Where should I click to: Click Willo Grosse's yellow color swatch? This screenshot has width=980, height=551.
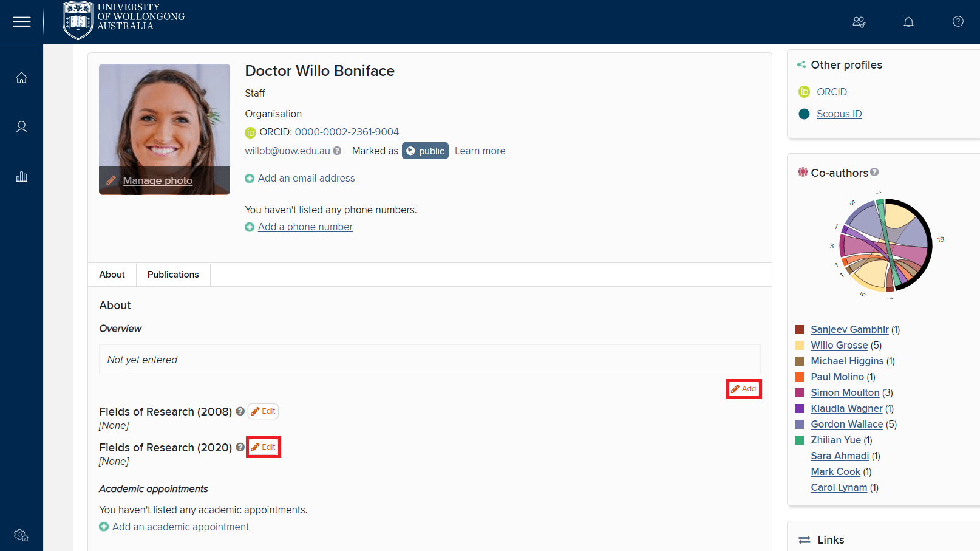(800, 345)
